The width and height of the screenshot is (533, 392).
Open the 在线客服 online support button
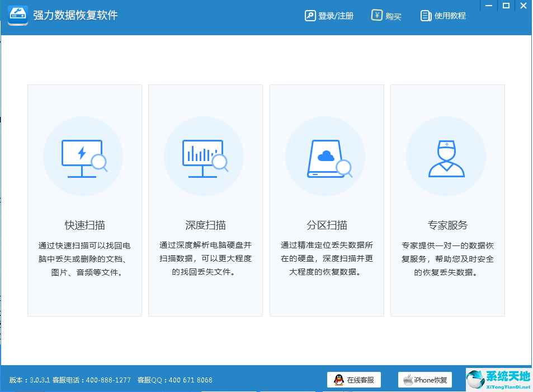tap(354, 380)
